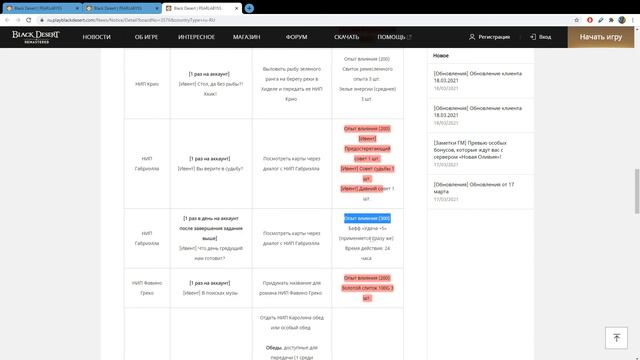The image size is (640, 360).
Task: Click the browser forward arrow
Action: point(18,20)
